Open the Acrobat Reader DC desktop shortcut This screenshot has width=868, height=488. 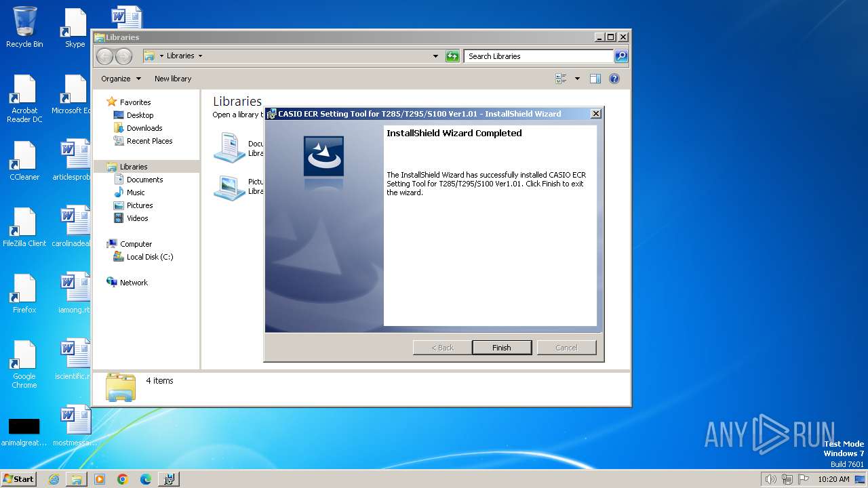(24, 98)
